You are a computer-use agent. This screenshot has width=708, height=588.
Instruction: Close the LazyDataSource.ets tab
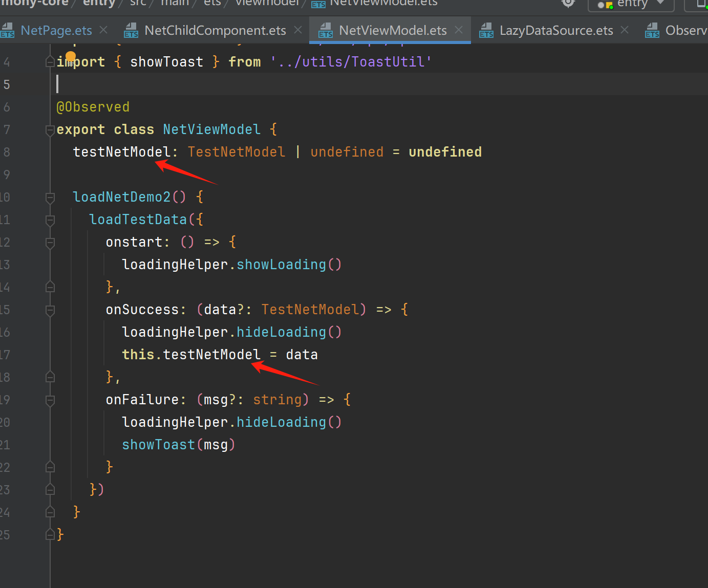point(625,30)
